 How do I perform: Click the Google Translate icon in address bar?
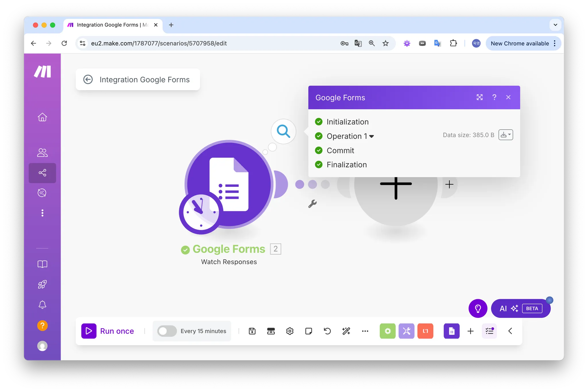coord(358,43)
